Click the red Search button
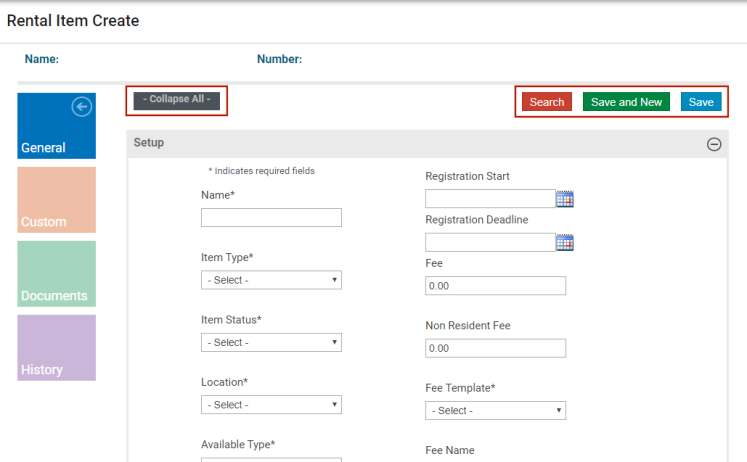Screen dimensions: 747x462 547,102
